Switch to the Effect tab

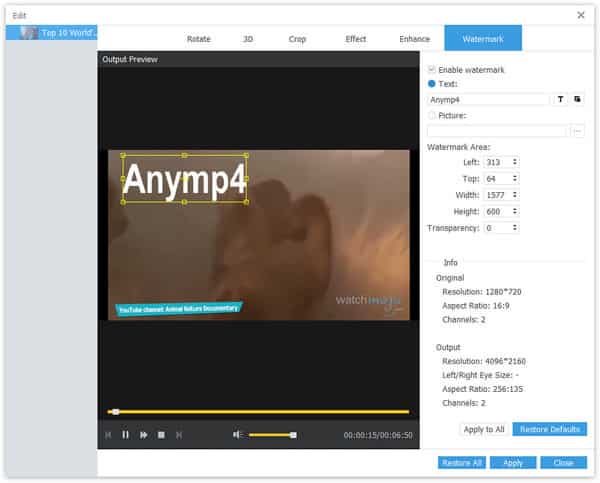(x=355, y=39)
